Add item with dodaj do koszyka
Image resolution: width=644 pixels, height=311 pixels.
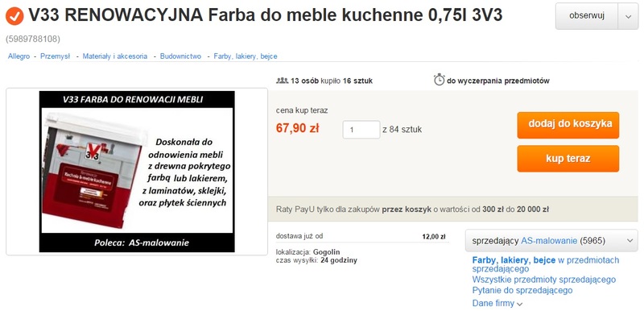[x=568, y=125]
